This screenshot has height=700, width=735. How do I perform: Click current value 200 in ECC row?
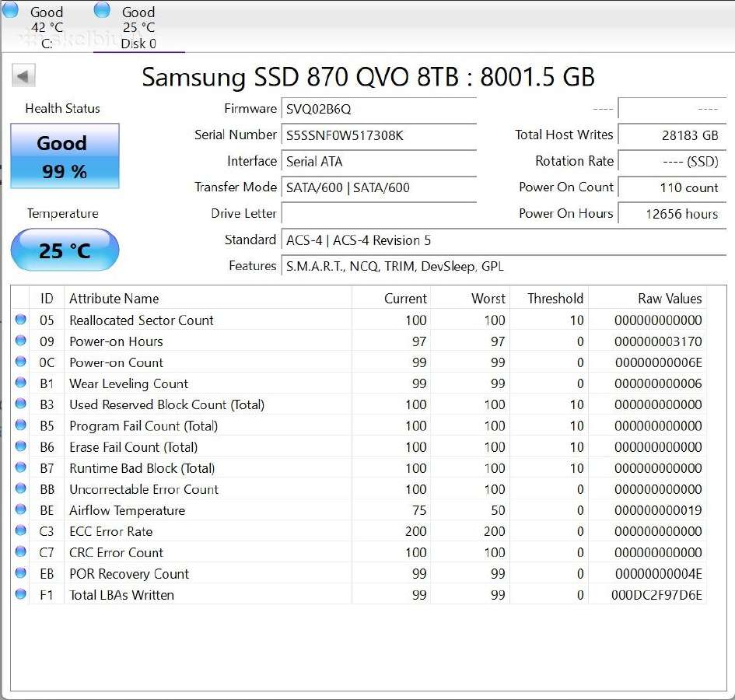coord(416,531)
